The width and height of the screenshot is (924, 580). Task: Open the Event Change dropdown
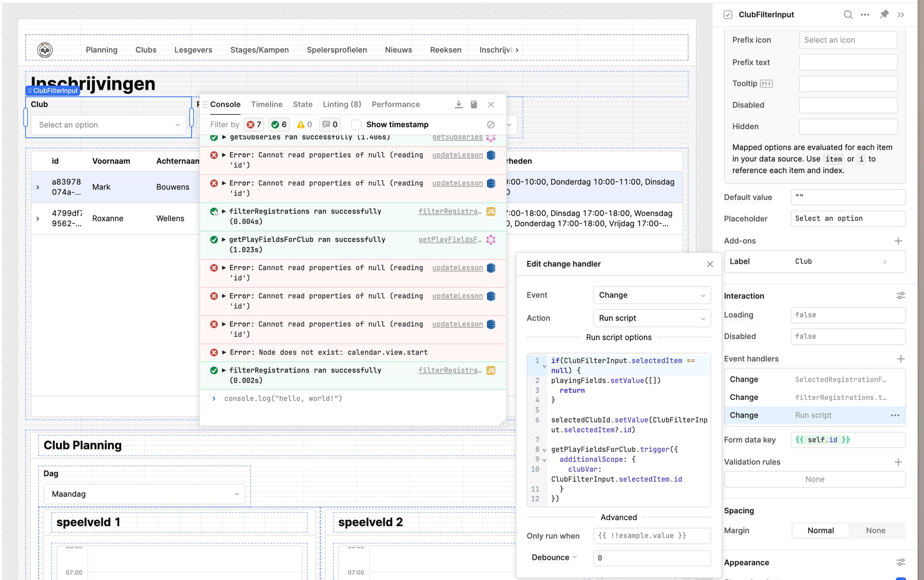click(x=652, y=295)
